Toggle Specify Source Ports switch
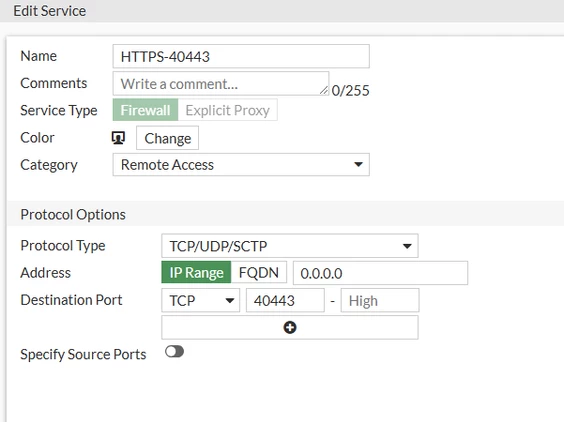 (174, 351)
